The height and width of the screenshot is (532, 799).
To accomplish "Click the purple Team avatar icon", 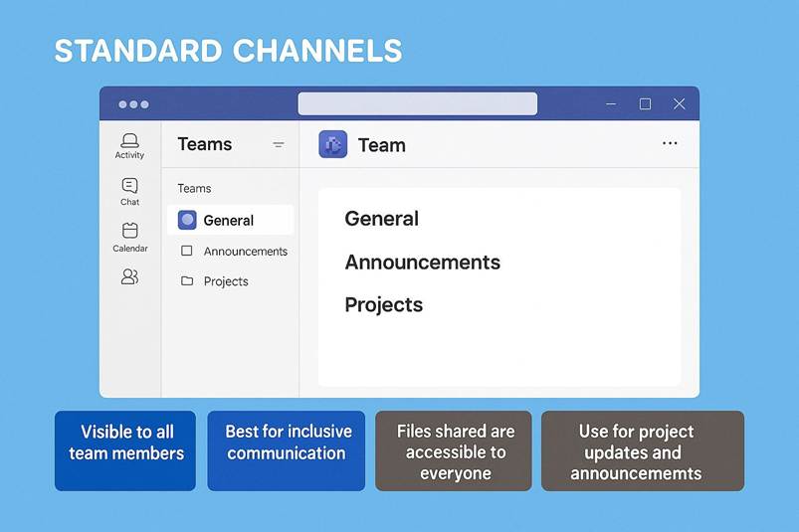I will [x=332, y=144].
